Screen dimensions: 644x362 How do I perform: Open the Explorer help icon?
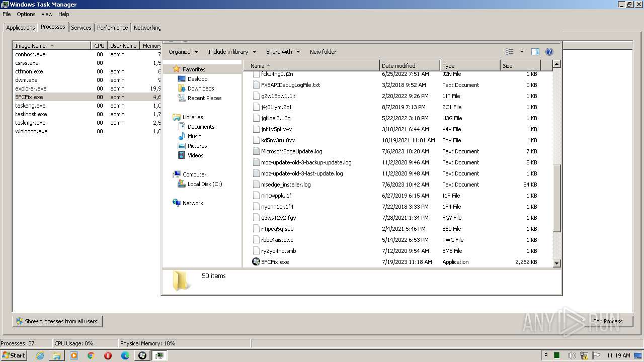pyautogui.click(x=549, y=52)
